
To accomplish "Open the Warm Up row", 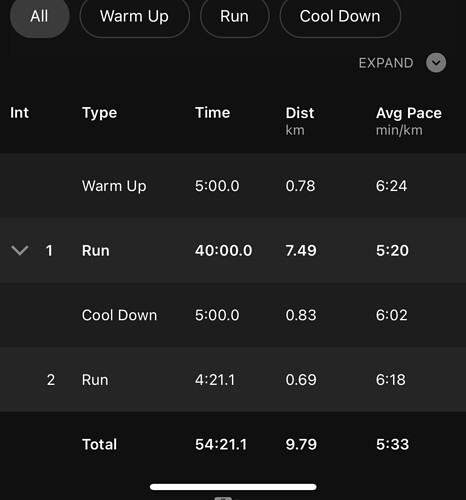I will point(233,186).
